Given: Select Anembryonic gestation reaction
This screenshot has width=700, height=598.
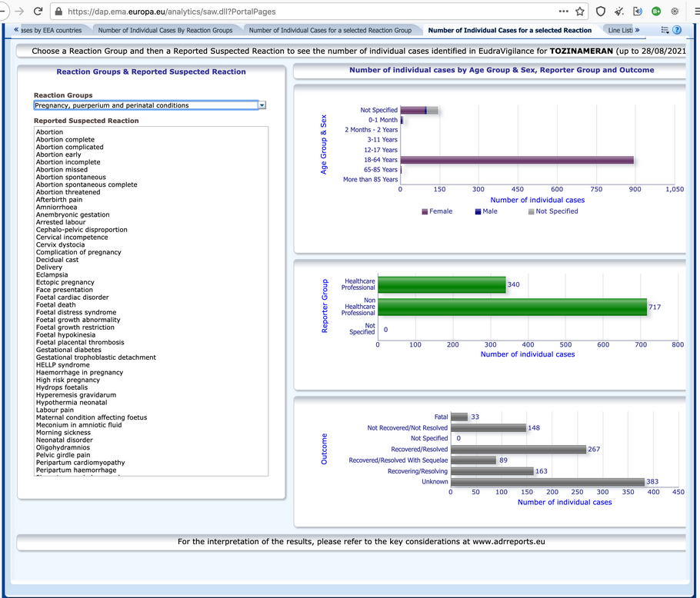Looking at the screenshot, I should click(73, 215).
